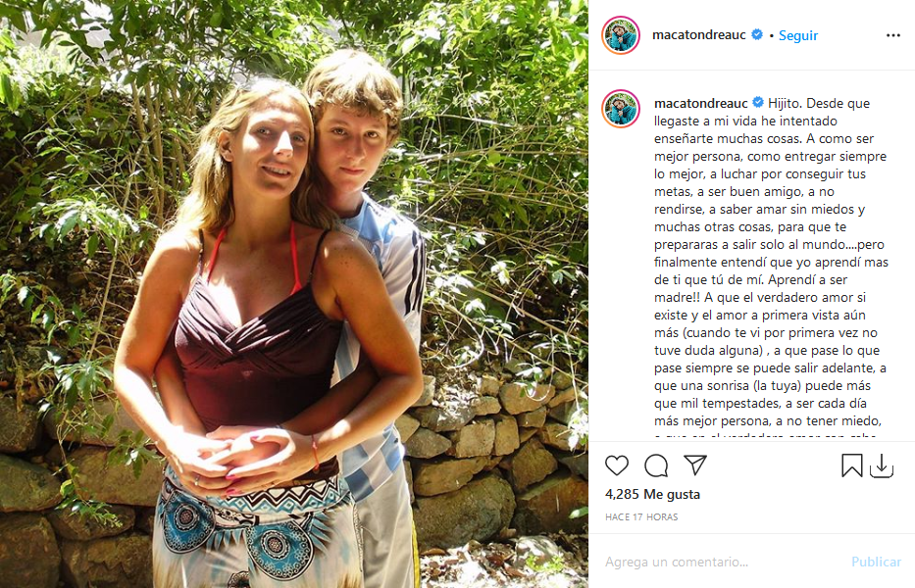Open comments via the speech bubble icon
The width and height of the screenshot is (915, 588).
[656, 465]
